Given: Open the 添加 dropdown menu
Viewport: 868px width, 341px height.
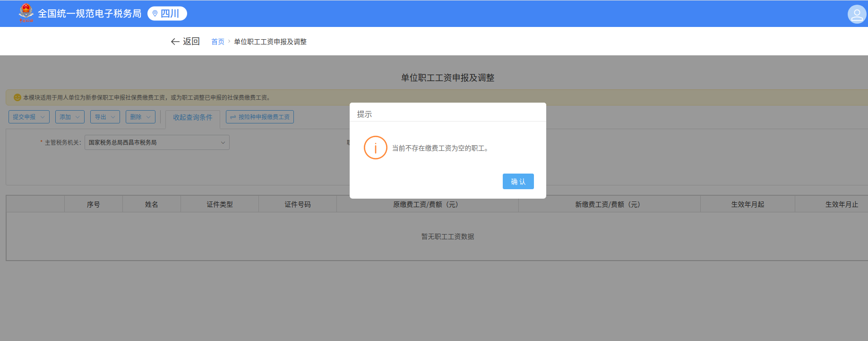Looking at the screenshot, I should [x=70, y=117].
